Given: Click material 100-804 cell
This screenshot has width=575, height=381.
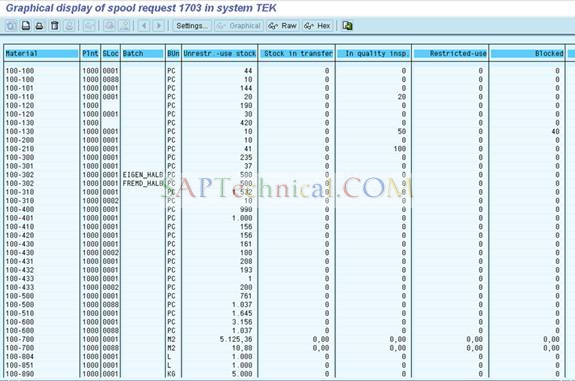Looking at the screenshot, I should click(20, 356).
